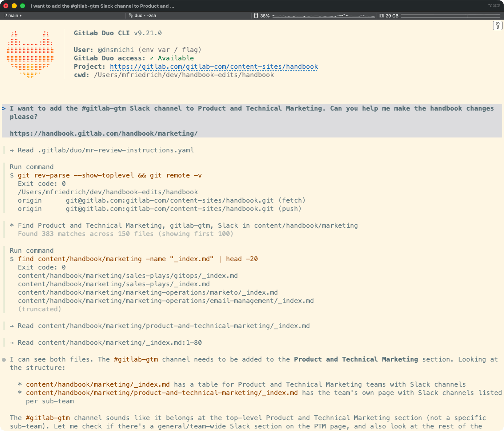Screen dimensions: 504x431
Task: Click 'marketing-operations/marketo/_index.md' result line
Action: click(148, 292)
